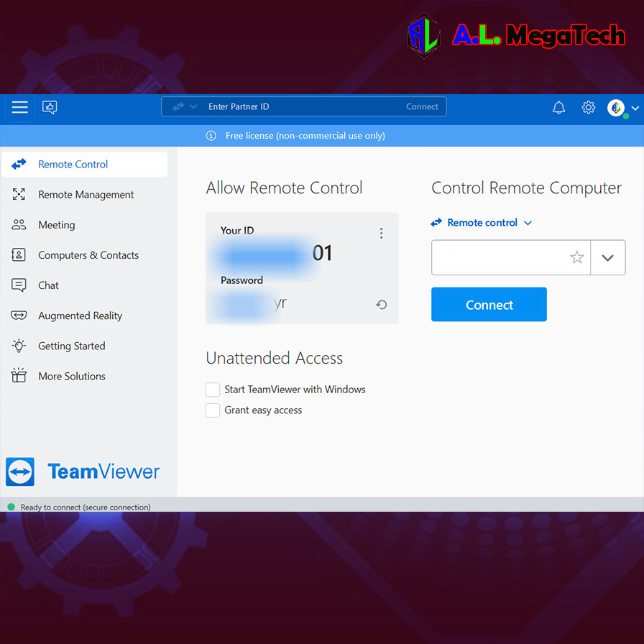This screenshot has width=644, height=644.
Task: Click the favorite star in partner field
Action: (576, 257)
